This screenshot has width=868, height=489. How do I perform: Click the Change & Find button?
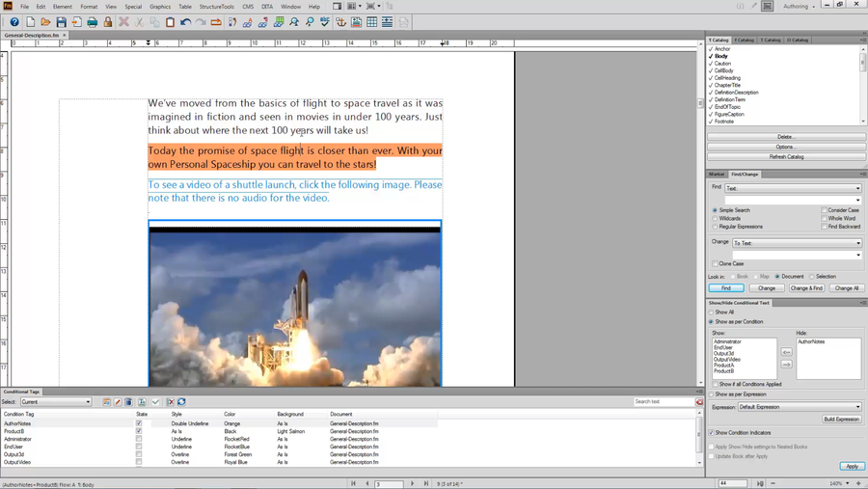pos(806,287)
